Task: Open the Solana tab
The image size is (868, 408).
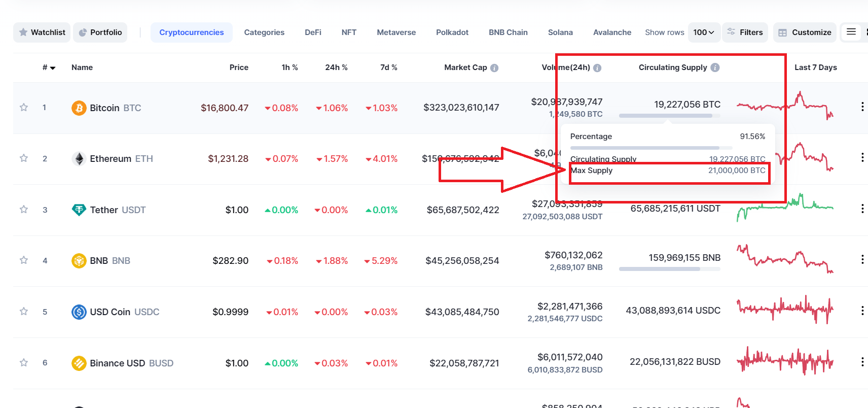Action: [x=560, y=32]
